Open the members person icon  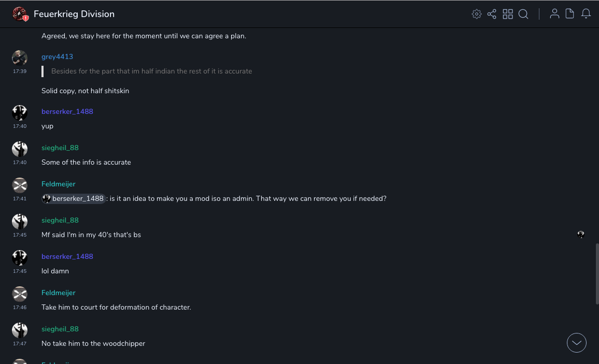click(x=554, y=14)
